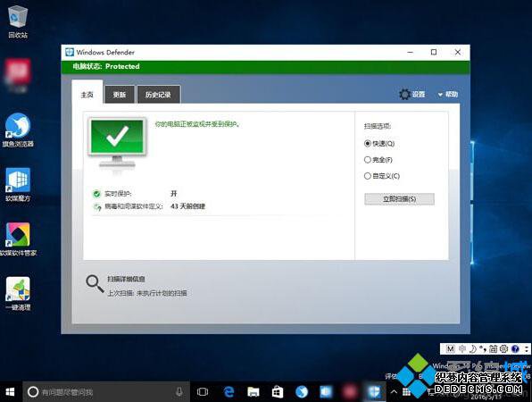
Task: Select the Windows Defender shield taskbar icon
Action: [374, 392]
